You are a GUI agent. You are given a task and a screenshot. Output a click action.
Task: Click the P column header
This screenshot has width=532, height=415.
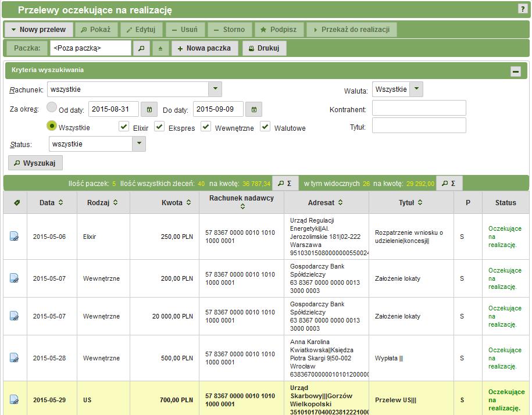[468, 202]
